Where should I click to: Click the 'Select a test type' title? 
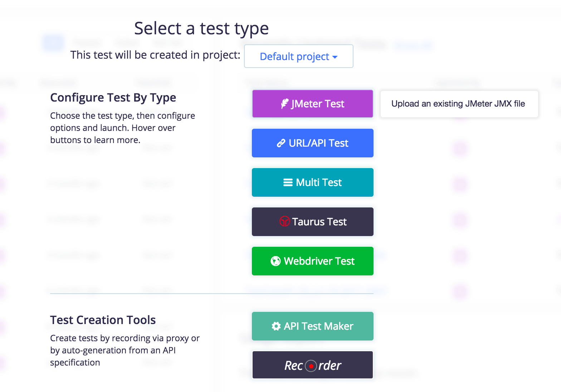(201, 28)
